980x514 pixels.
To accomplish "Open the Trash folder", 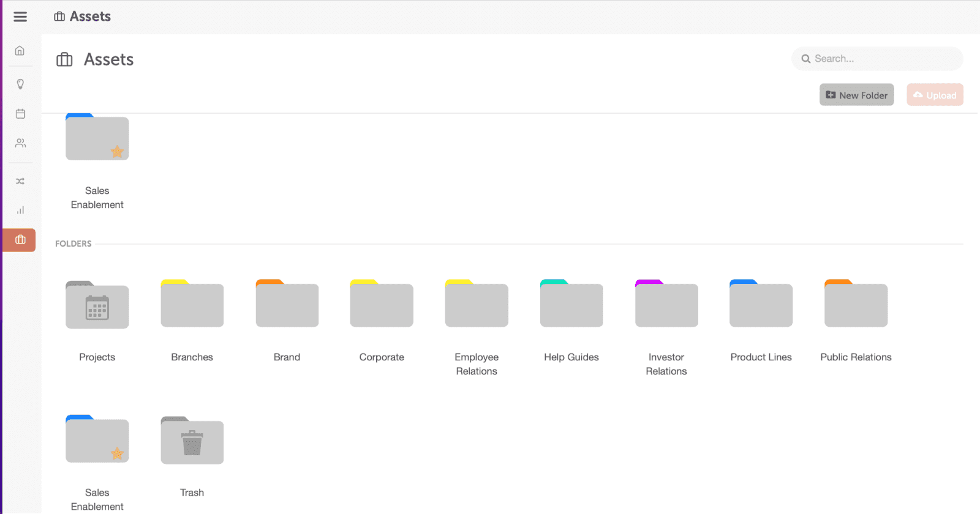I will (192, 440).
